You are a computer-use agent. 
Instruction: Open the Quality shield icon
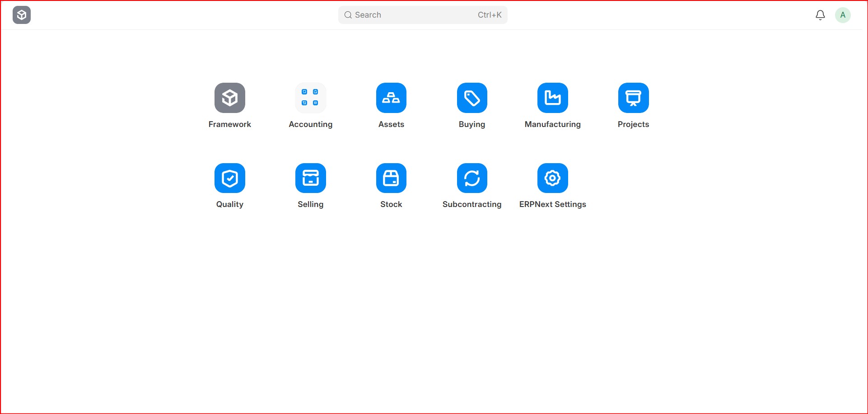point(229,178)
